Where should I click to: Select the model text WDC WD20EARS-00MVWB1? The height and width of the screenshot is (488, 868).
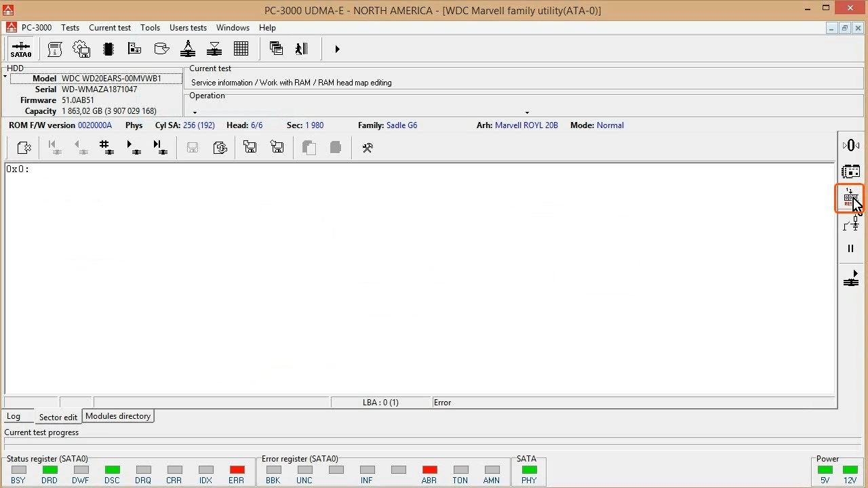[111, 79]
